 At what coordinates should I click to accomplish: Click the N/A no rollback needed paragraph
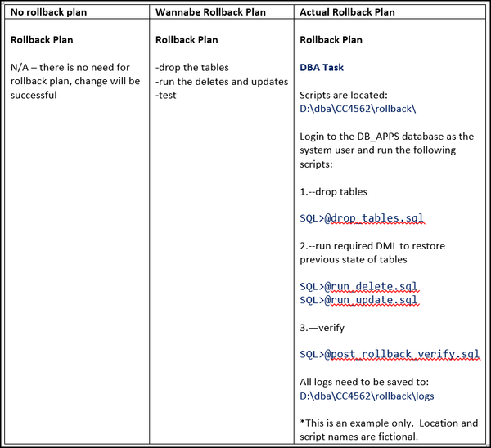[x=75, y=81]
